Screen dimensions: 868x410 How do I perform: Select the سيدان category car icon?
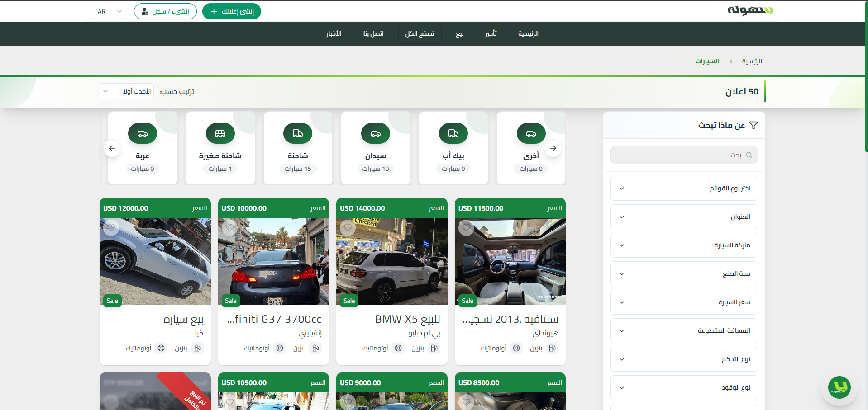click(x=375, y=133)
